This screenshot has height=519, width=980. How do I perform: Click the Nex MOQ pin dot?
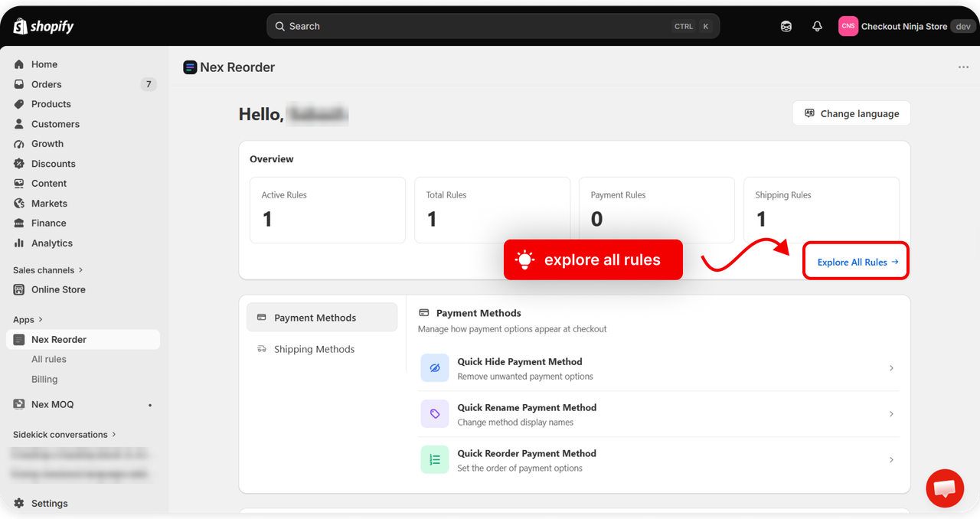(150, 405)
